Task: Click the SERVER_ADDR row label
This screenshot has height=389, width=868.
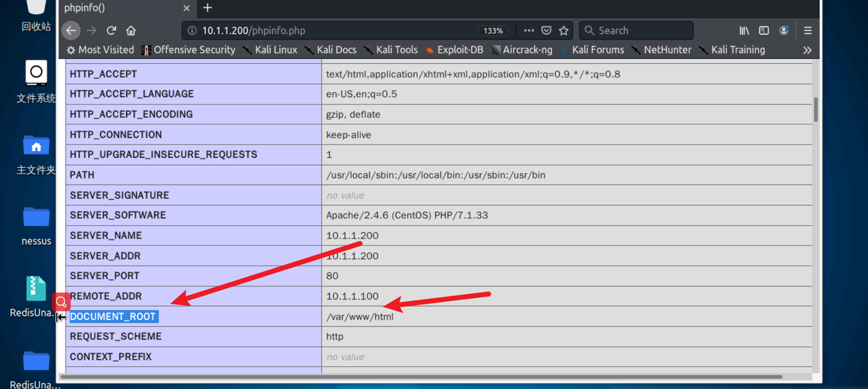Action: click(x=105, y=256)
